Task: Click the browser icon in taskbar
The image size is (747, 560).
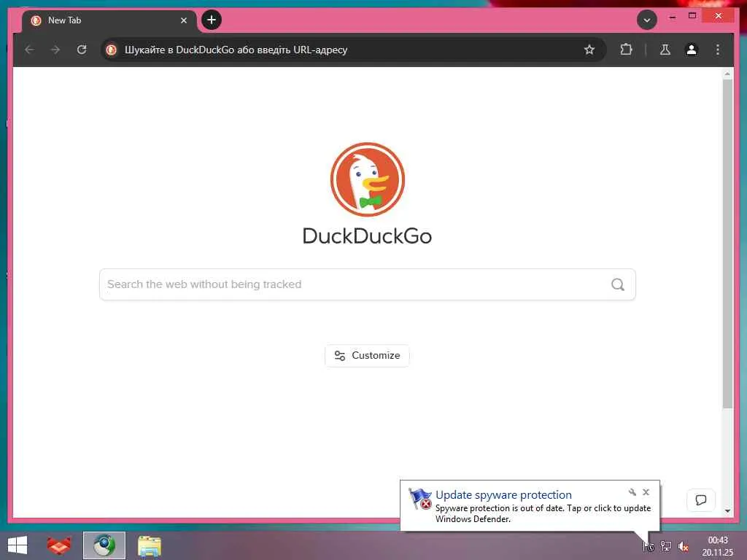Action: 104,545
